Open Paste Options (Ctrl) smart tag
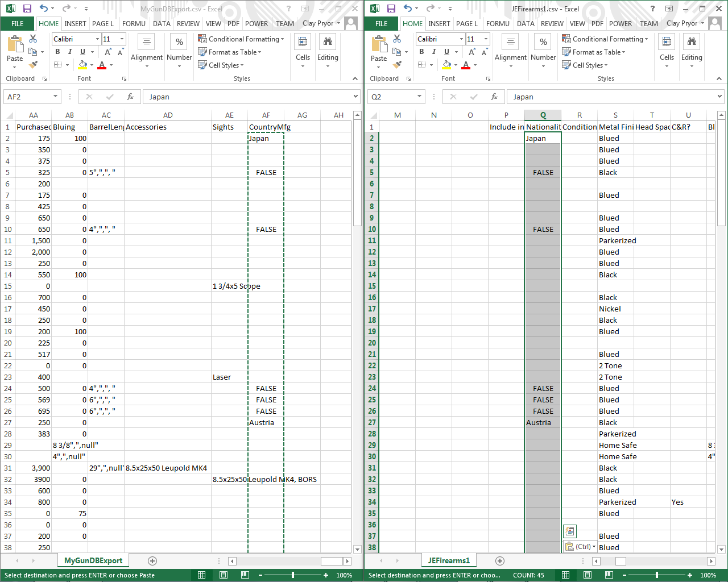Image resolution: width=728 pixels, height=582 pixels. [580, 547]
